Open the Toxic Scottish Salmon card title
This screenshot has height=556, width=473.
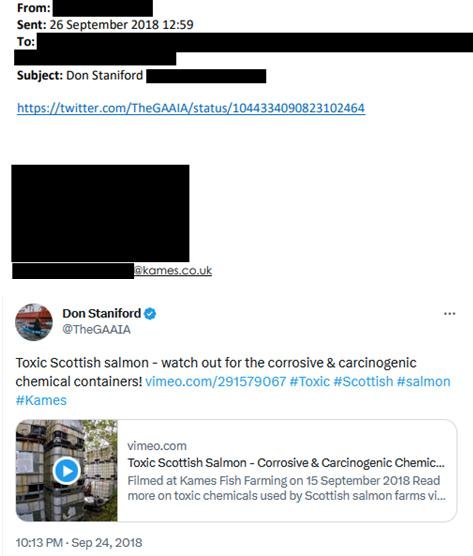coord(286,463)
